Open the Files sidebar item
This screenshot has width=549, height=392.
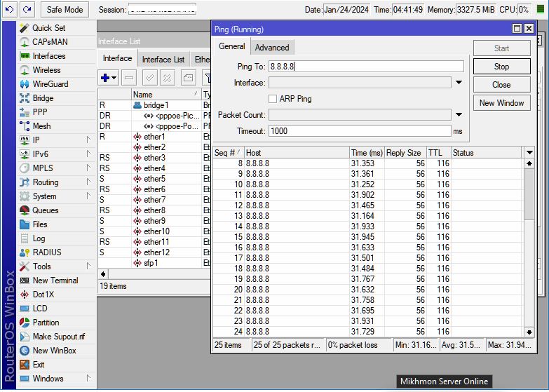39,224
